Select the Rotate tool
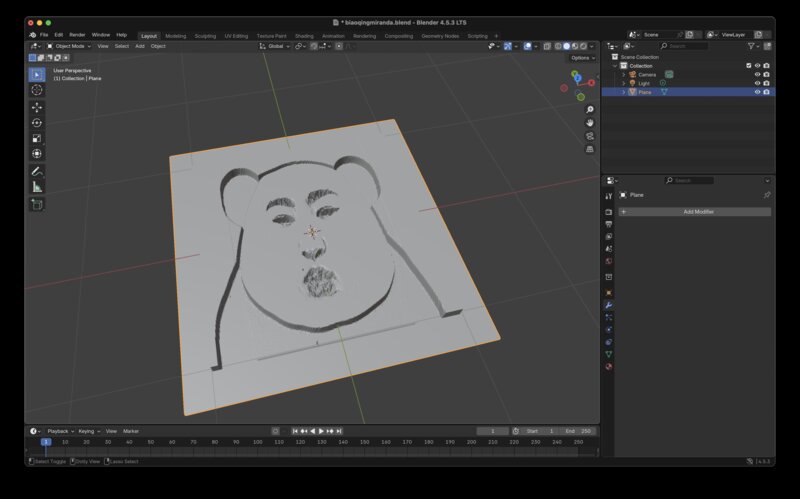800x499 pixels. tap(37, 122)
